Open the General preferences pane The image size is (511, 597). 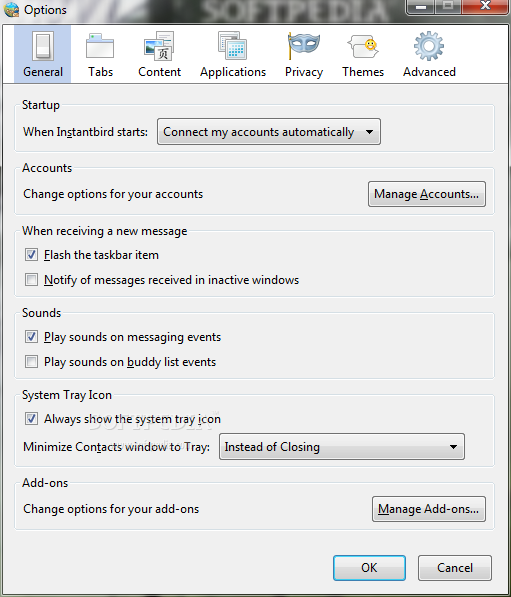coord(43,54)
